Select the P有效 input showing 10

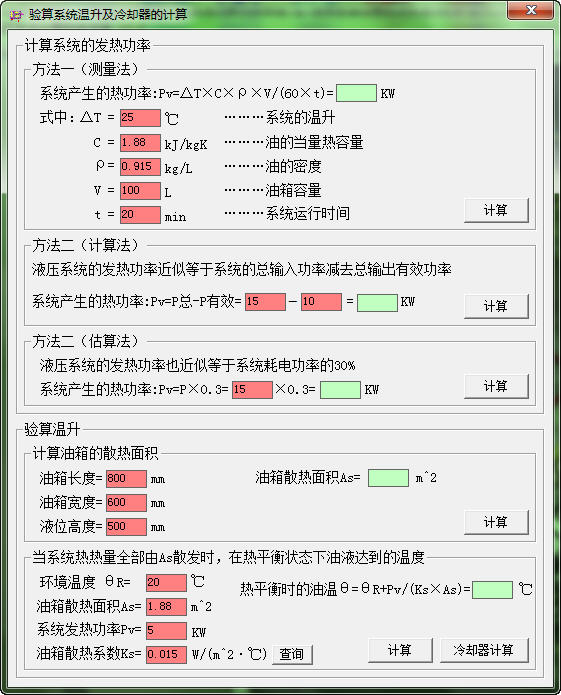tap(321, 302)
